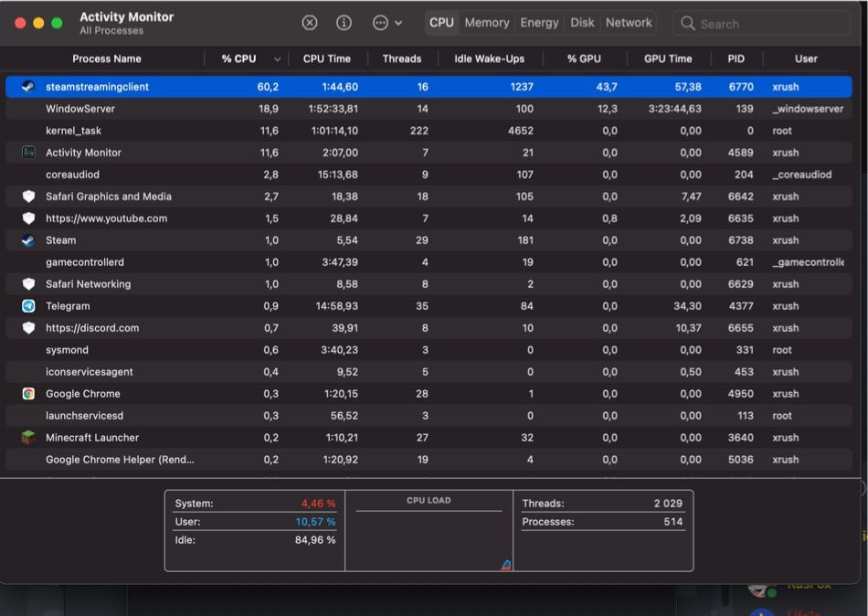The height and width of the screenshot is (616, 868).
Task: Sort by GPU Time column header
Action: [x=668, y=58]
